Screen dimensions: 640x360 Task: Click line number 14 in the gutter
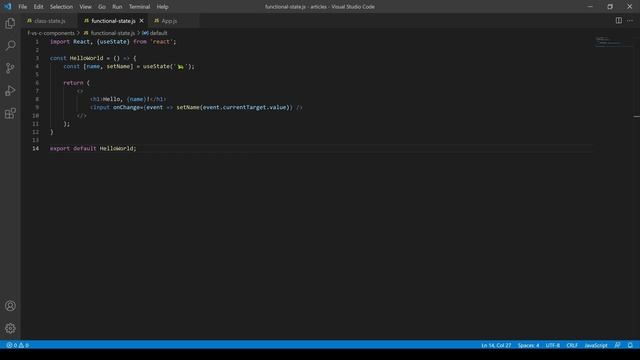point(36,149)
